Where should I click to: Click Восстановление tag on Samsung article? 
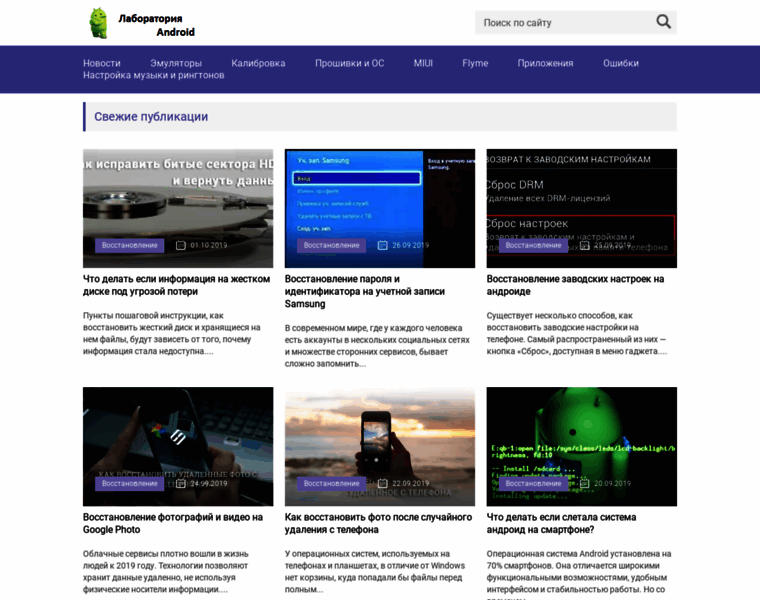tap(332, 245)
